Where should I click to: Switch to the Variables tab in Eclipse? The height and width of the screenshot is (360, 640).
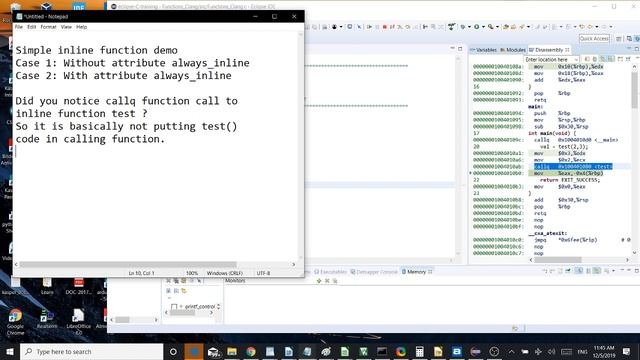point(484,50)
